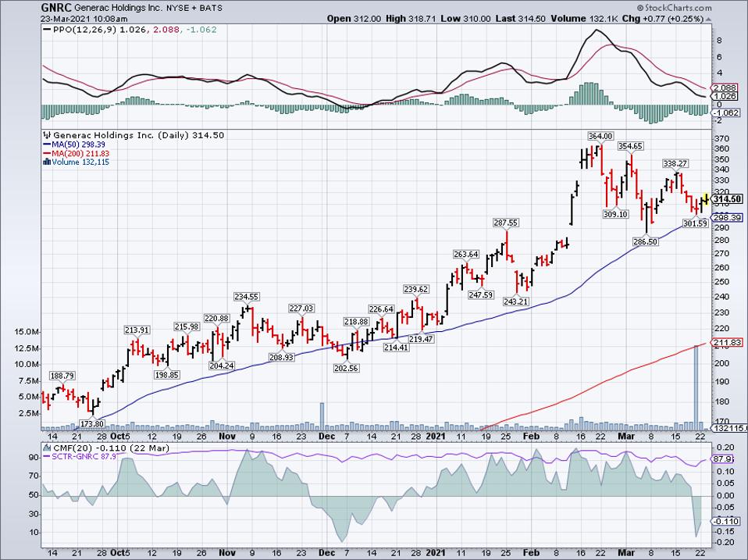Click the 298.39 moving average axis tag

(728, 217)
